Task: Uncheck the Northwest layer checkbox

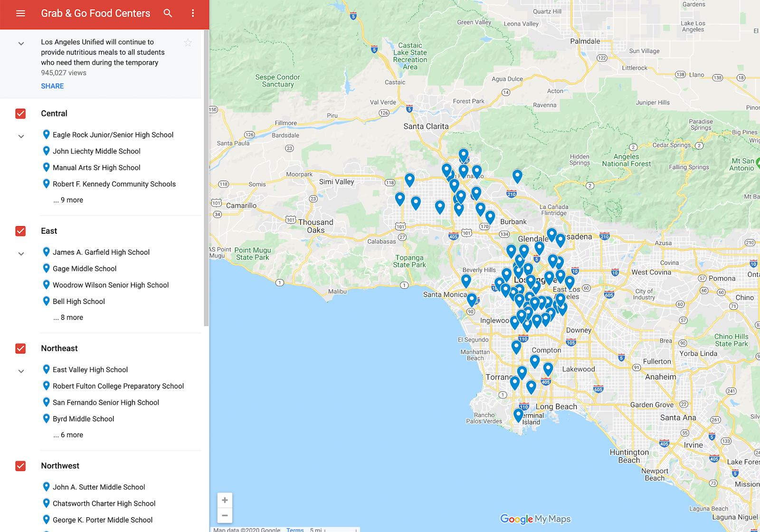Action: click(20, 465)
